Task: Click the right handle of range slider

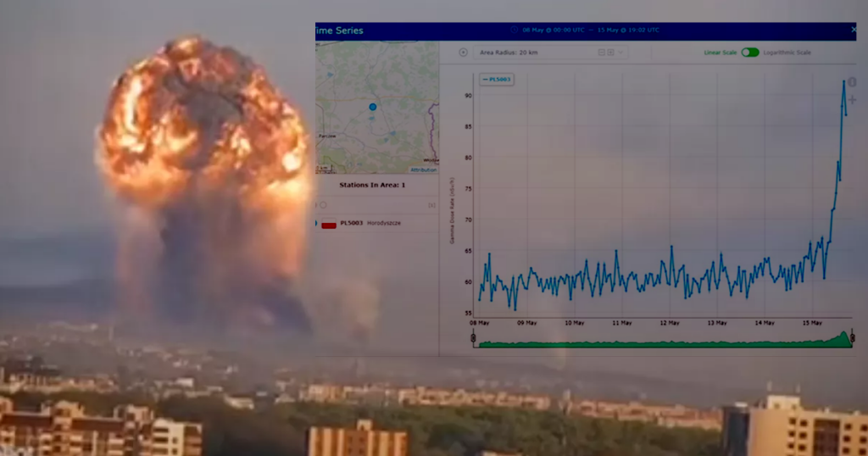Action: coord(853,337)
